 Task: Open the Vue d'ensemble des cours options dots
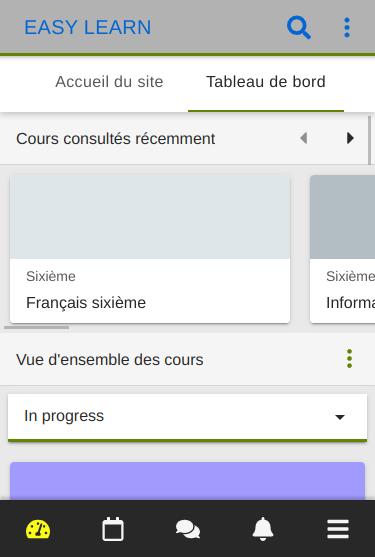coord(349,359)
